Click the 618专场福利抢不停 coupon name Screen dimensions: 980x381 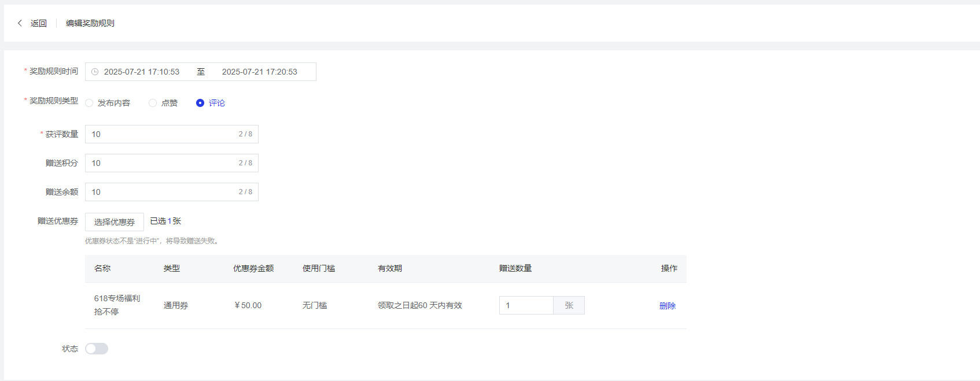tap(117, 305)
